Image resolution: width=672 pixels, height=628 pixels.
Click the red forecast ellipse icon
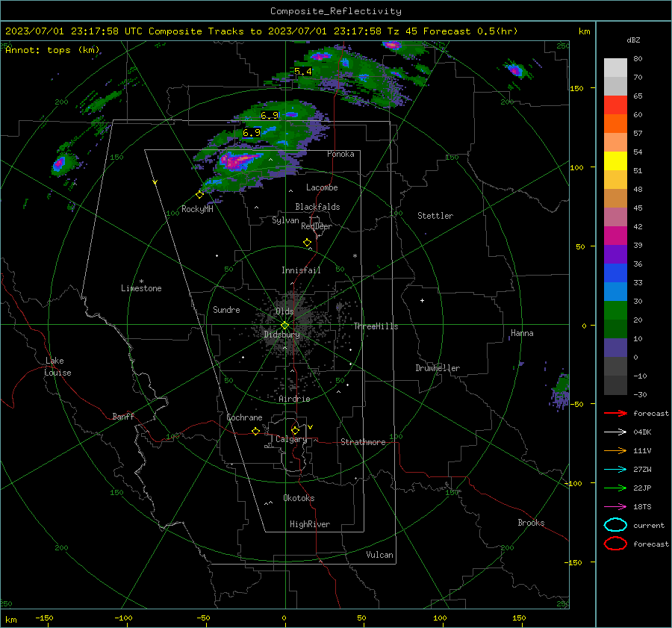[615, 544]
